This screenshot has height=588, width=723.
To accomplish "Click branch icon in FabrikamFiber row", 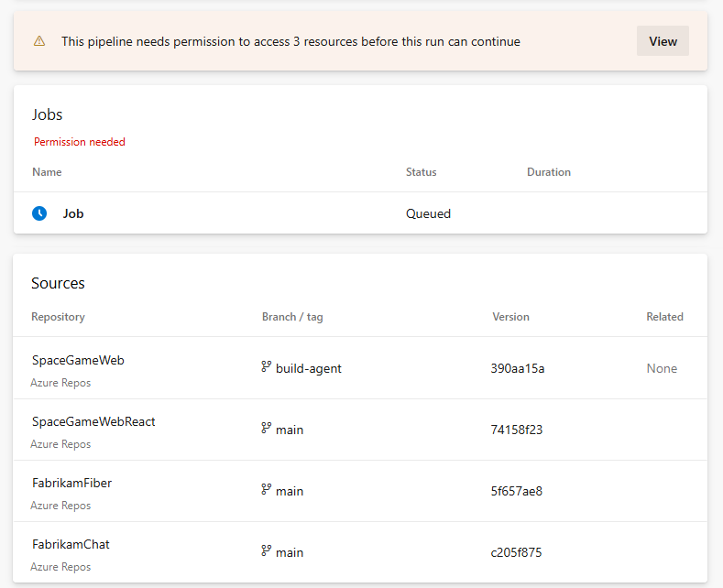I will tap(267, 490).
